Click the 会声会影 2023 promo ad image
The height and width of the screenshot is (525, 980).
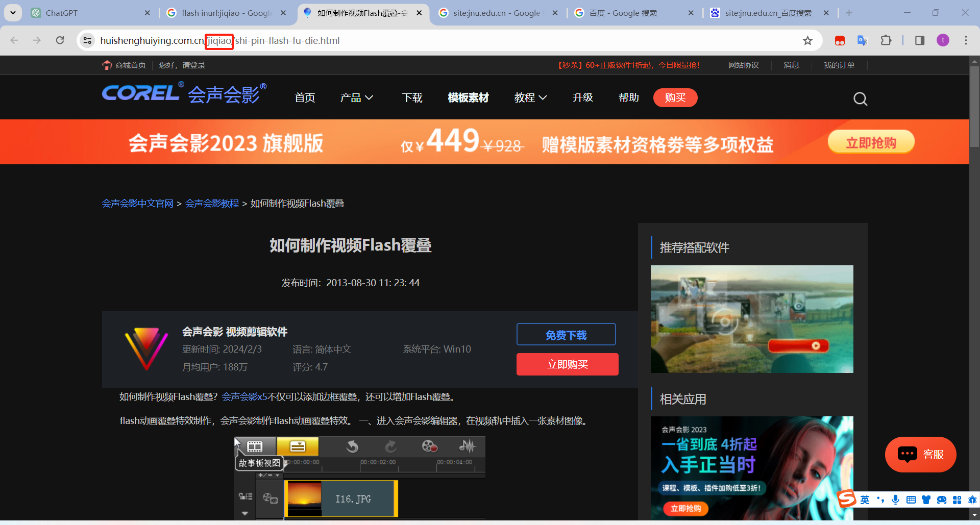[x=752, y=468]
